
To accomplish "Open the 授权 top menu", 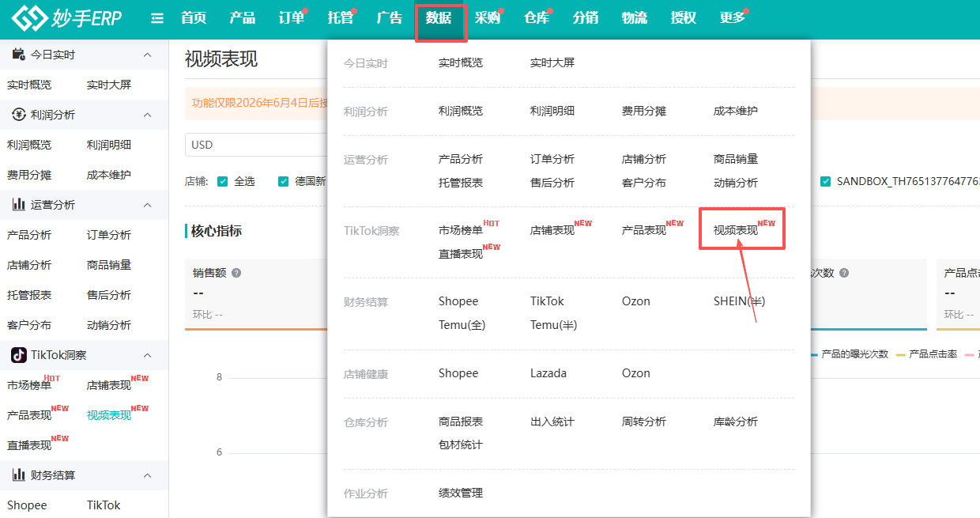I will click(x=684, y=17).
